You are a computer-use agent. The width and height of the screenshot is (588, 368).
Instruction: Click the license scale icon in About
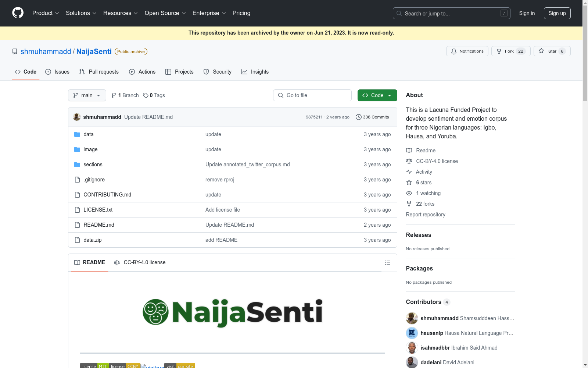(409, 161)
